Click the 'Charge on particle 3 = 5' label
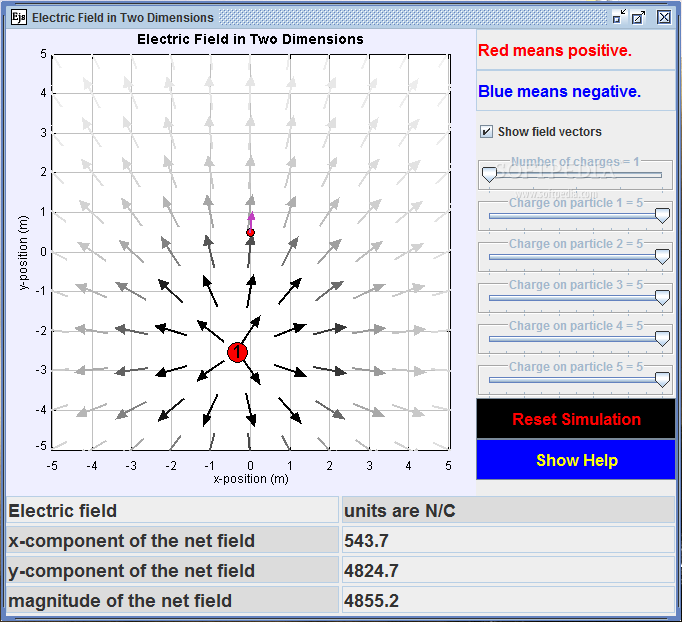This screenshot has width=682, height=622. tap(576, 284)
